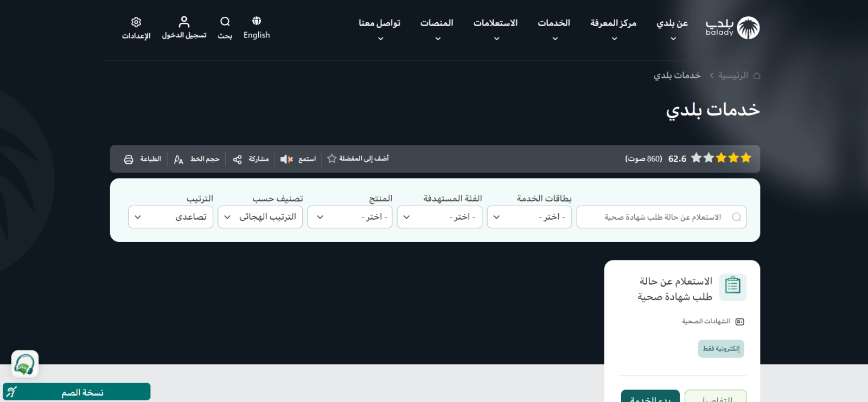This screenshot has width=868, height=402.
Task: Click the خدمات بلدي breadcrumb text
Action: [x=677, y=75]
